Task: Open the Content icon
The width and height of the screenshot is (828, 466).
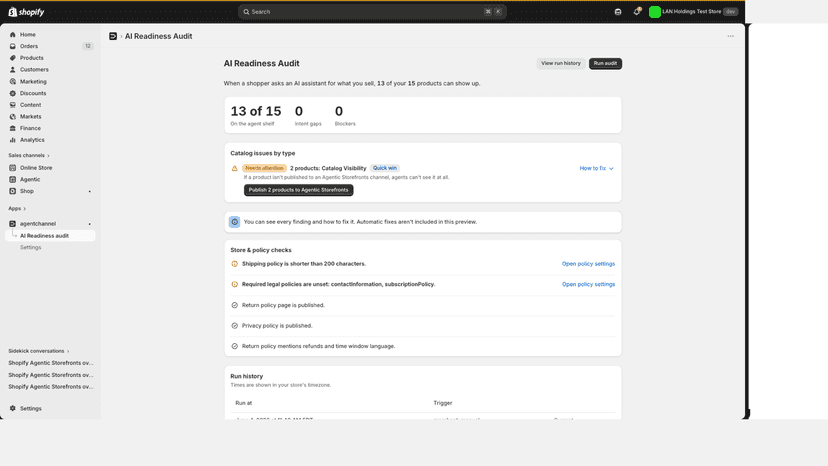Action: coord(13,105)
